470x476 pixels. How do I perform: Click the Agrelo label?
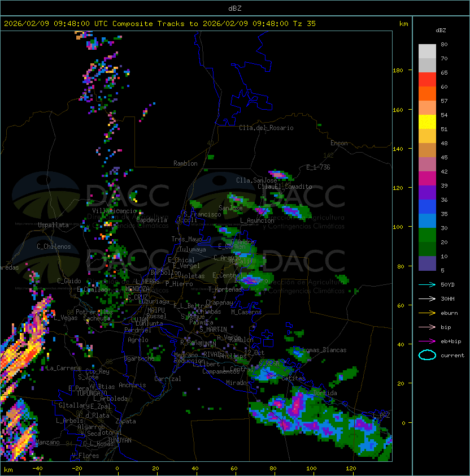tap(138, 340)
